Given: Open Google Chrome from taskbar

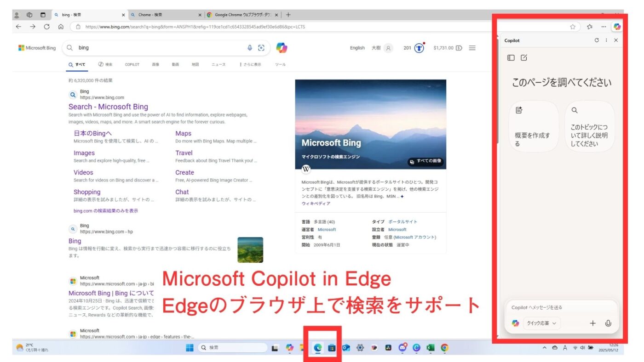Looking at the screenshot, I should (x=444, y=348).
